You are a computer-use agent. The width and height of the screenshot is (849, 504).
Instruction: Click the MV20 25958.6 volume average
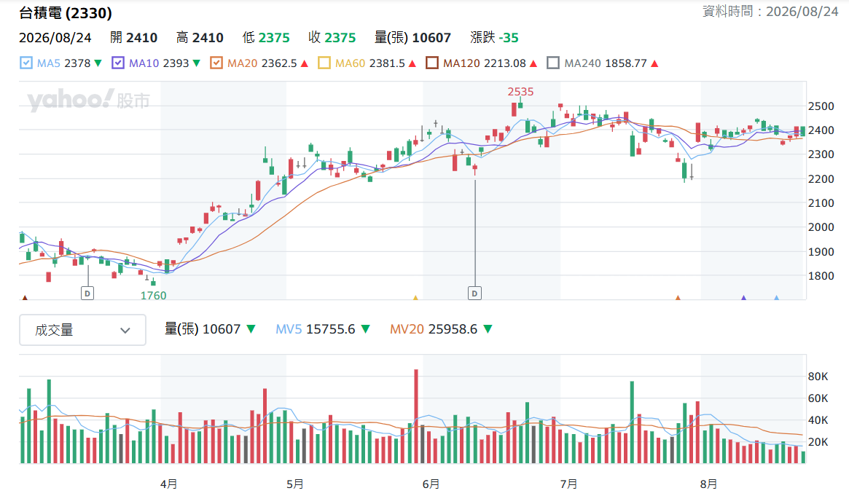click(x=434, y=329)
